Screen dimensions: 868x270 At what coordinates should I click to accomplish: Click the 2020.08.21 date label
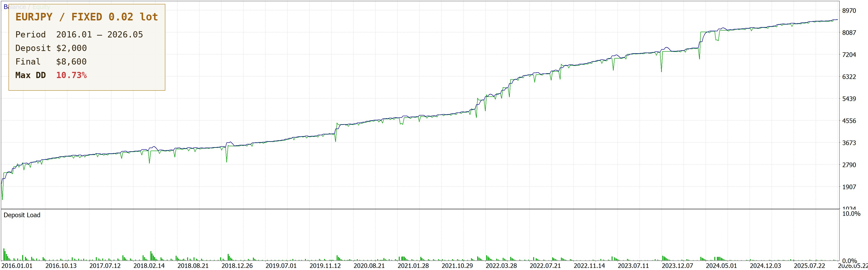[369, 266]
